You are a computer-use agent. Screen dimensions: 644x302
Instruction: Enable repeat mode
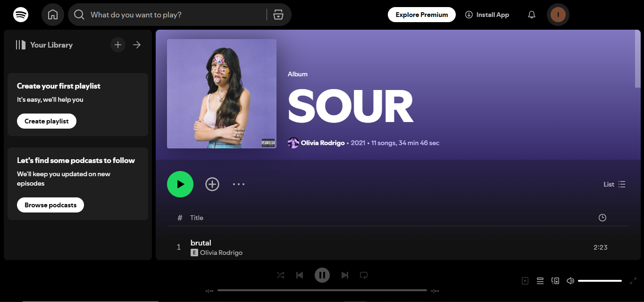pos(363,275)
